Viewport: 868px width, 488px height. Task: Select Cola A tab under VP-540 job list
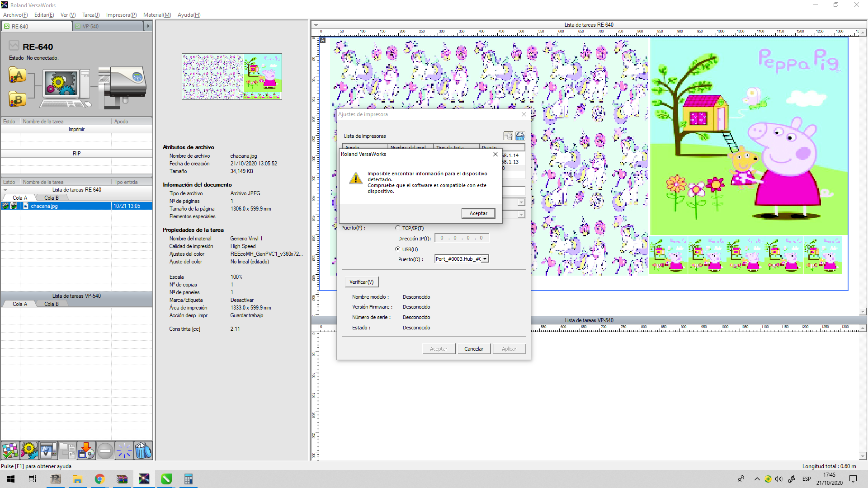click(x=20, y=304)
